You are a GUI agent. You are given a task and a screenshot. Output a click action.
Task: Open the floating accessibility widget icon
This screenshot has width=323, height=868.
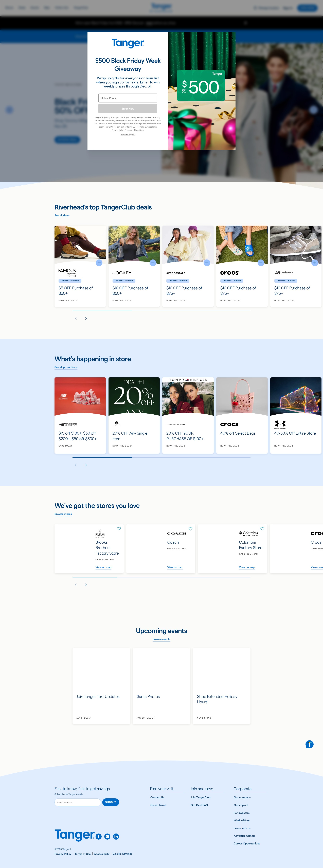coord(310,744)
